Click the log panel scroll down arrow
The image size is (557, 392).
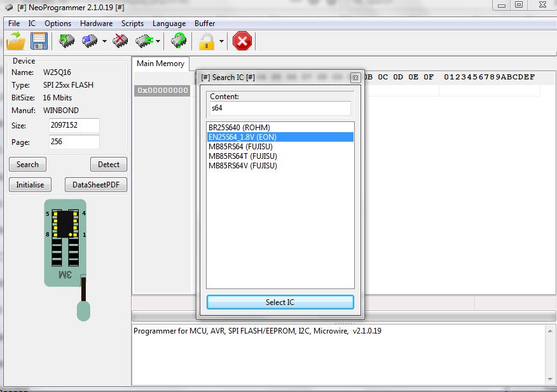pyautogui.click(x=550, y=379)
